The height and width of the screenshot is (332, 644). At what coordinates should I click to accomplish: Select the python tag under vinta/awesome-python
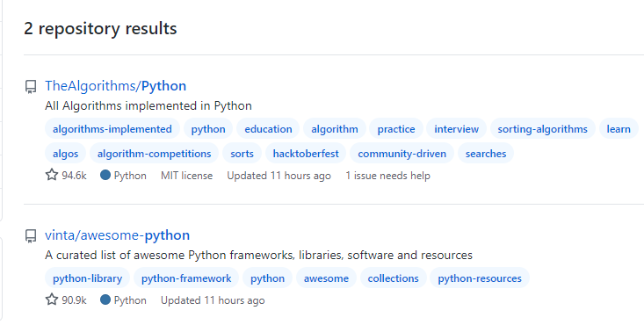coord(267,278)
